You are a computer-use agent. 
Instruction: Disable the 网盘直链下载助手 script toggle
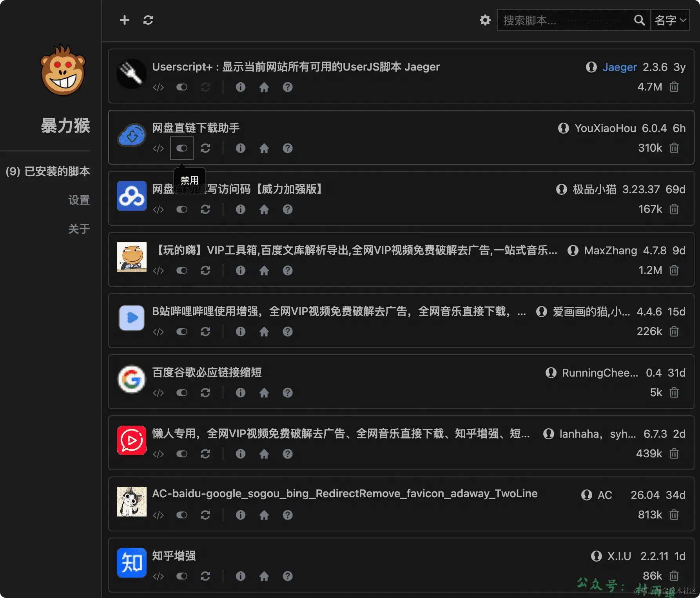click(182, 148)
